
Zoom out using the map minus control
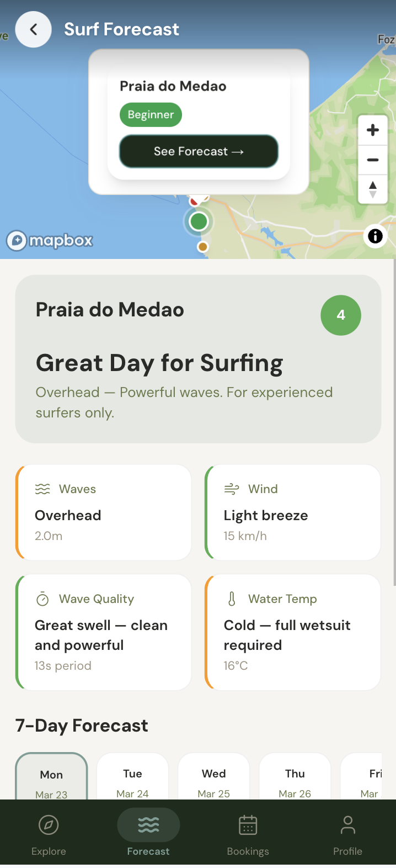[373, 160]
